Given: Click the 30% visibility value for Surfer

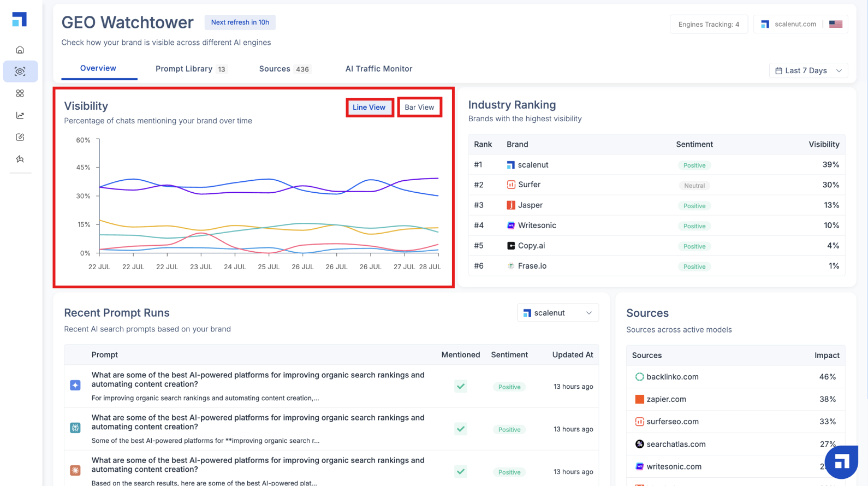Looking at the screenshot, I should (x=831, y=185).
